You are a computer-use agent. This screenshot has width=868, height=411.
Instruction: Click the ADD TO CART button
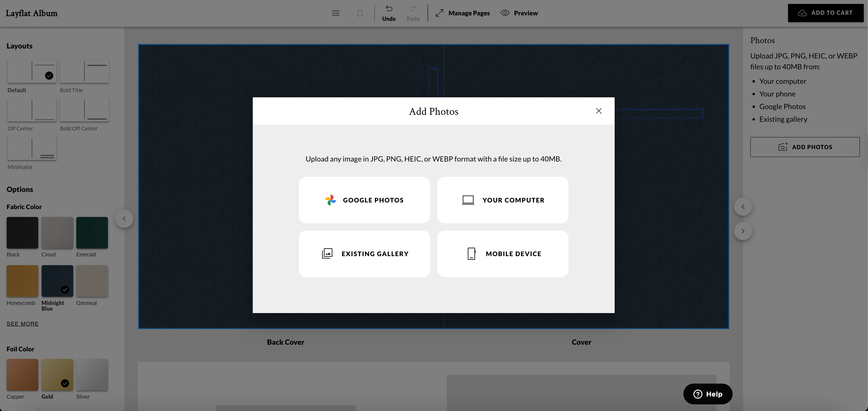[825, 12]
